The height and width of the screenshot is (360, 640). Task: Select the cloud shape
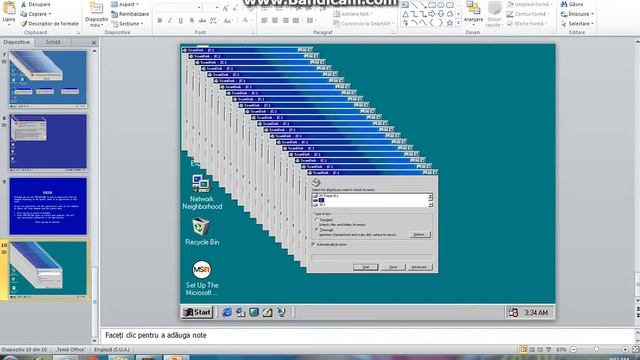[450, 14]
